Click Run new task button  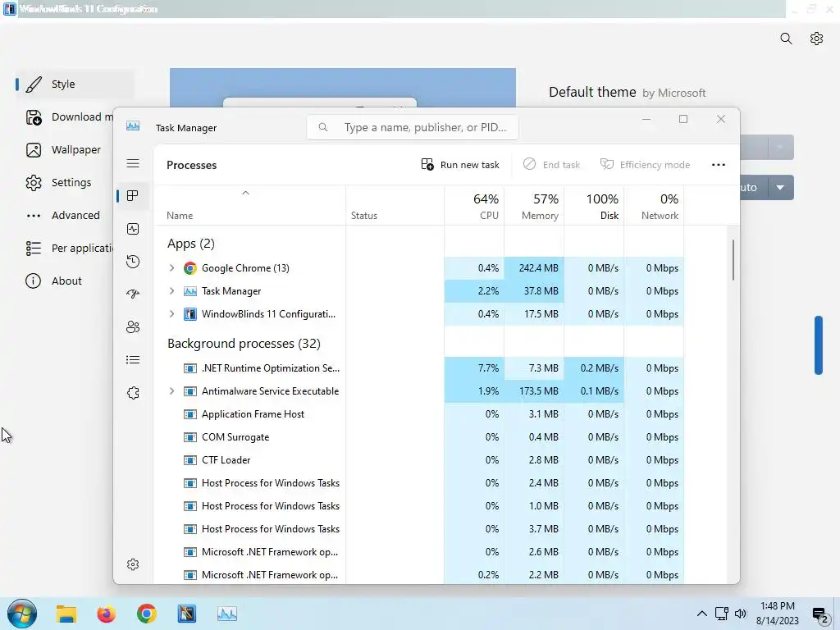pyautogui.click(x=460, y=165)
